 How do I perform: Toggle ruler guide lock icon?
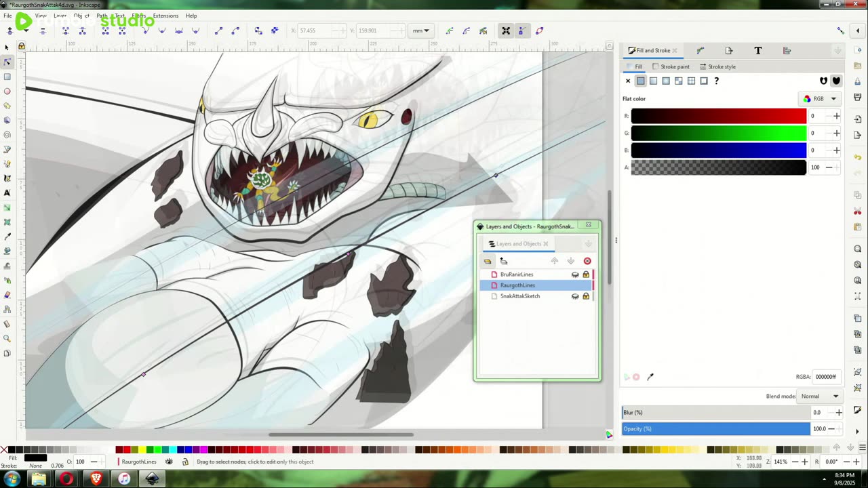point(21,46)
